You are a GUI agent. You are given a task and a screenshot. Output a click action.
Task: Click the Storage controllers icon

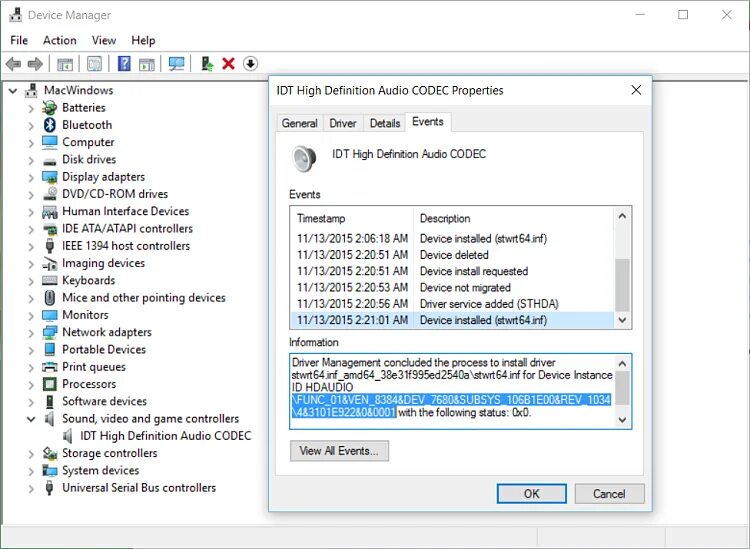pos(50,453)
